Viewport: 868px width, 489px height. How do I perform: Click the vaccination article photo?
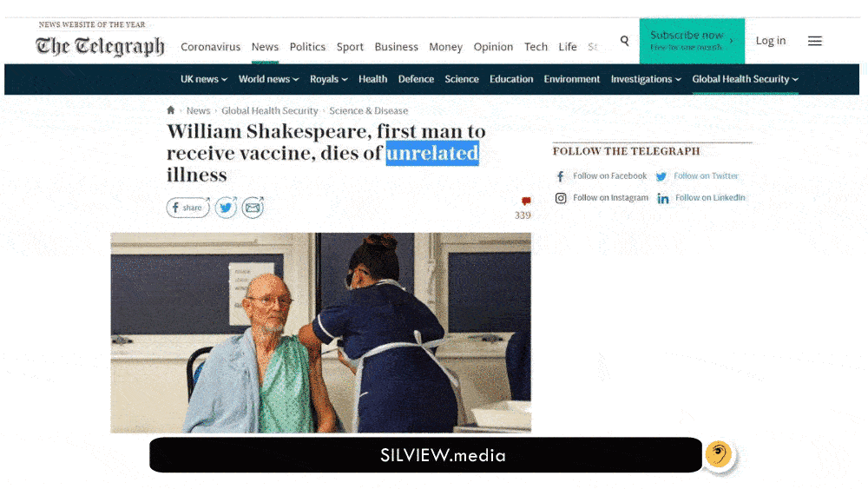320,333
